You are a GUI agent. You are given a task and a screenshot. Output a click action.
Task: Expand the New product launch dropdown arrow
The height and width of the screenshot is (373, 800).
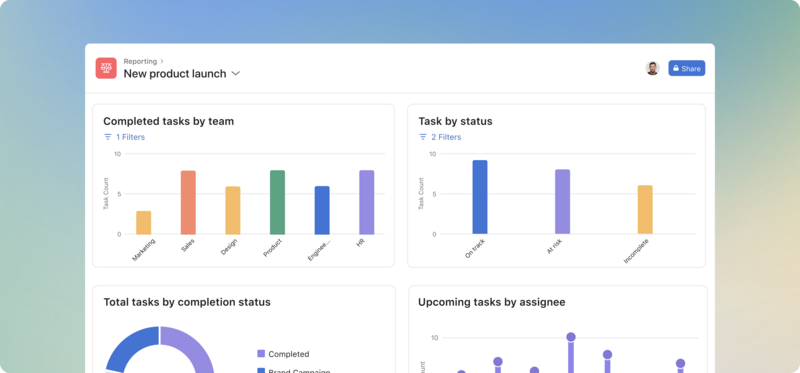point(236,73)
